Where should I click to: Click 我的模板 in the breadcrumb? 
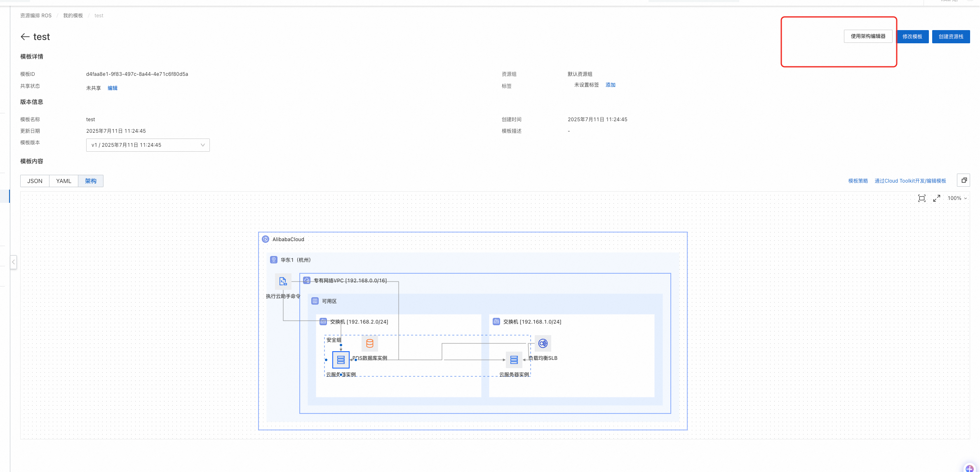coord(73,16)
